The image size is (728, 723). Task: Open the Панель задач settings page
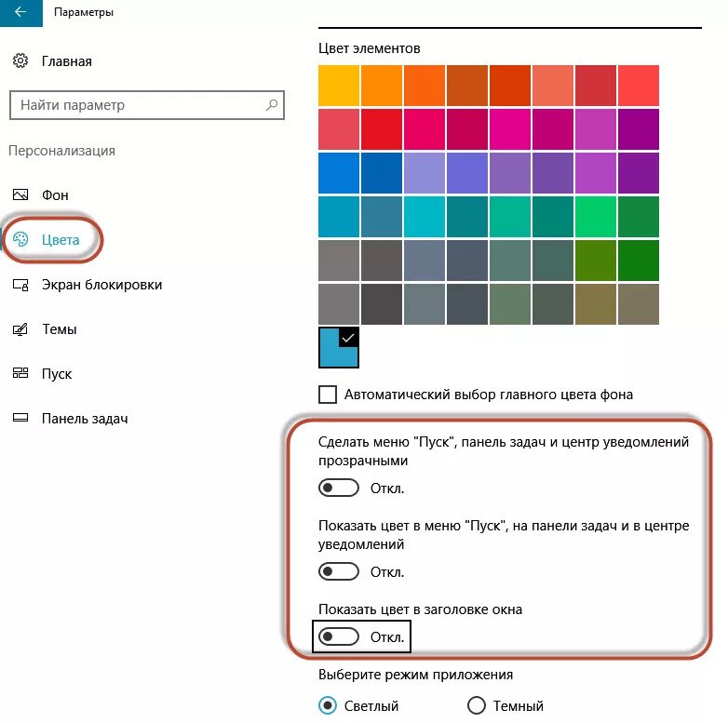tap(85, 419)
